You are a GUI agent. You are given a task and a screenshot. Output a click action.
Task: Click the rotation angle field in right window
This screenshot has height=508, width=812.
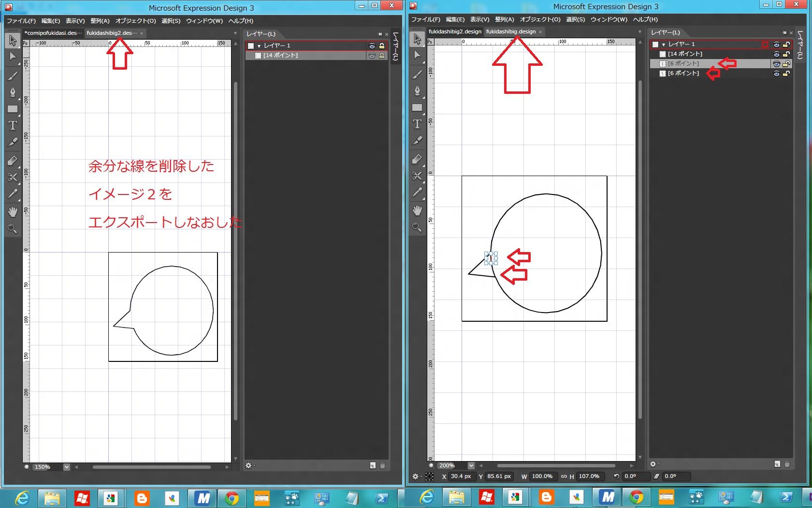pos(636,477)
